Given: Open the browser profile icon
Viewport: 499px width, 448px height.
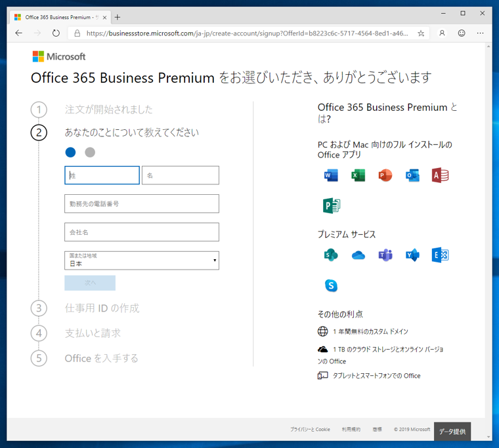Looking at the screenshot, I should [x=442, y=33].
